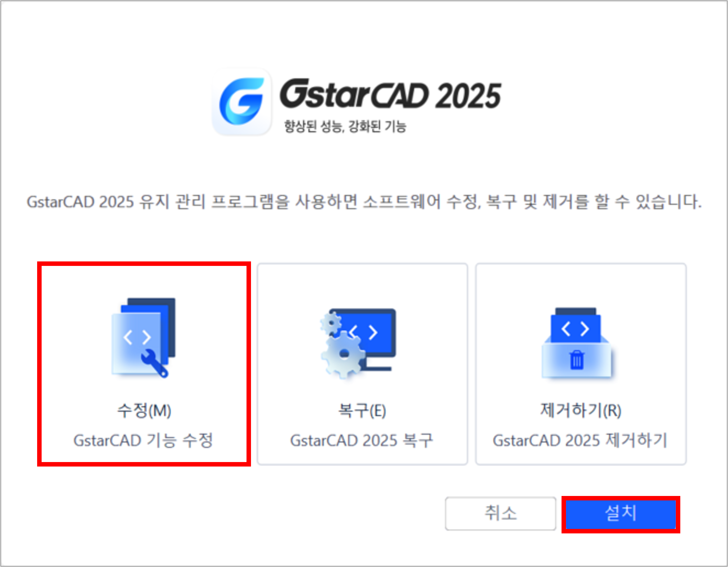Pick the 'GstarCAD 2025 제거하기' description
Image resolution: width=728 pixels, height=567 pixels.
point(580,440)
